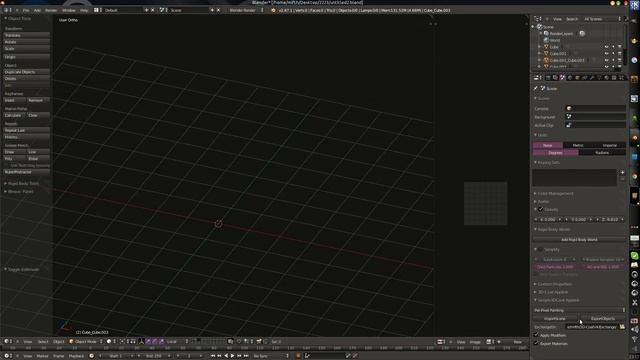Viewport: 640px width, 360px height.
Task: Toggle the 3D manipulator axis icon
Action: [141, 341]
